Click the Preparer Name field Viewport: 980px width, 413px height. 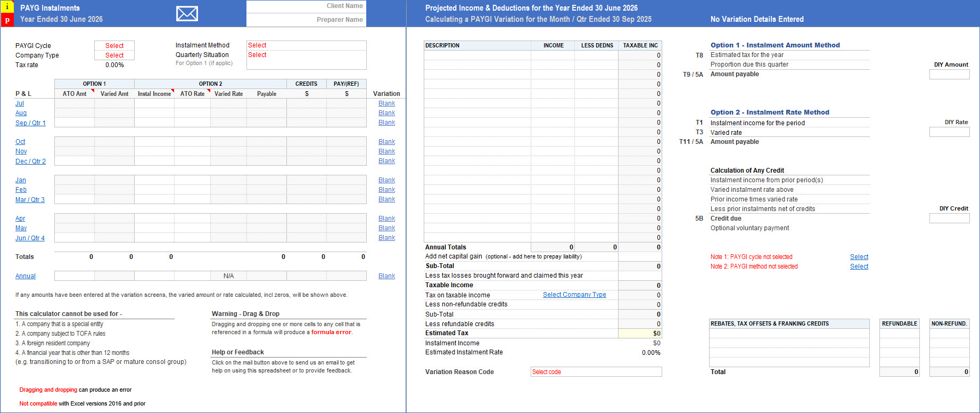pos(306,20)
